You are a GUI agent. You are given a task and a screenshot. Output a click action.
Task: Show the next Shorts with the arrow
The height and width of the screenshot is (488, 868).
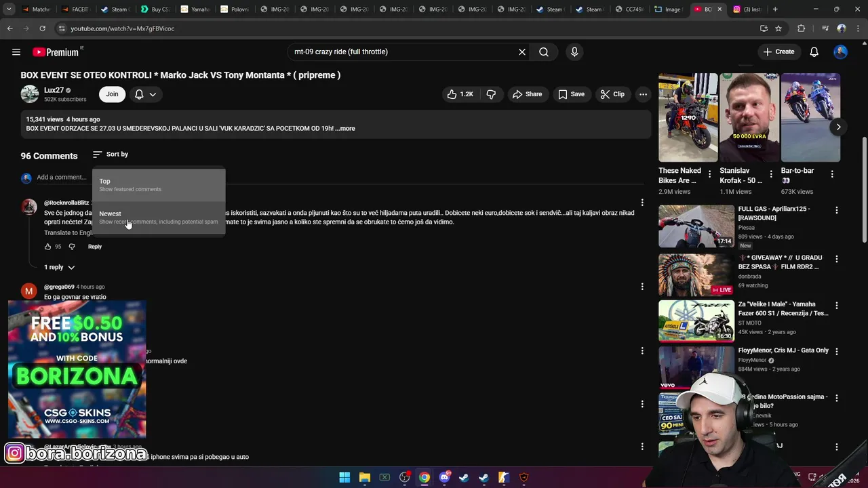click(x=838, y=127)
